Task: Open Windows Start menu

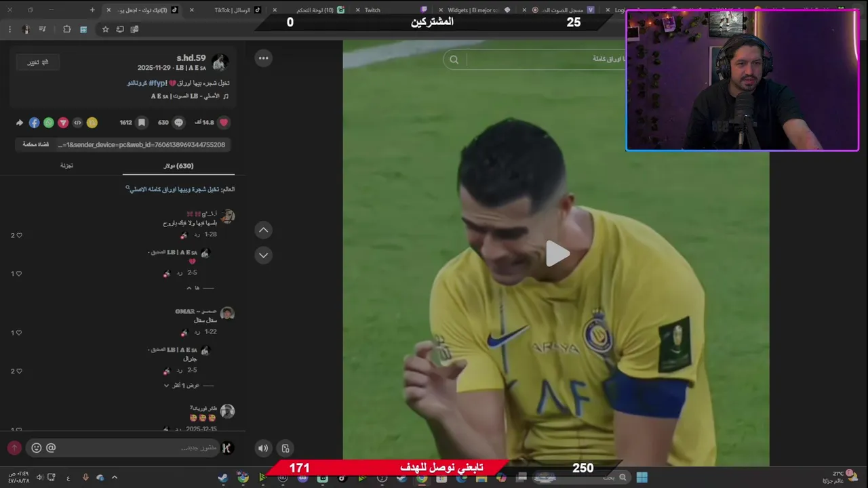Action: tap(642, 477)
